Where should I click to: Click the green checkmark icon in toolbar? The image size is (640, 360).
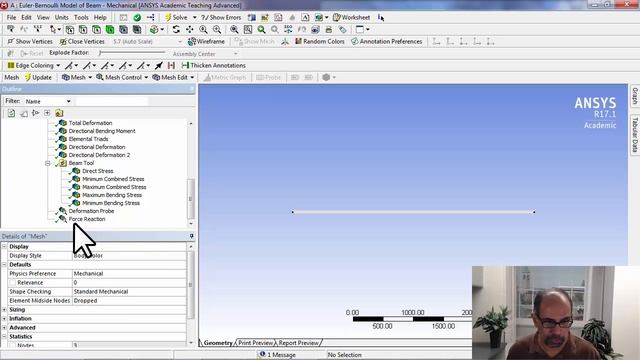(x=137, y=18)
